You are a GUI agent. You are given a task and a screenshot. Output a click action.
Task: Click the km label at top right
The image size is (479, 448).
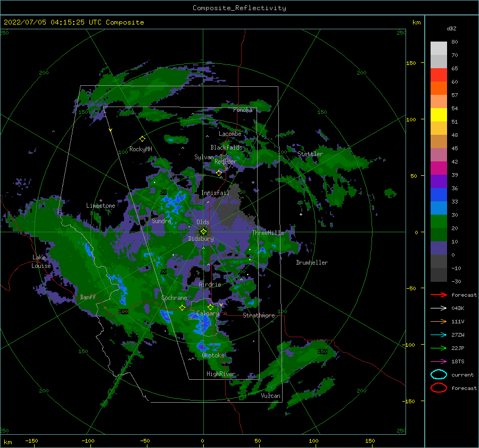416,22
